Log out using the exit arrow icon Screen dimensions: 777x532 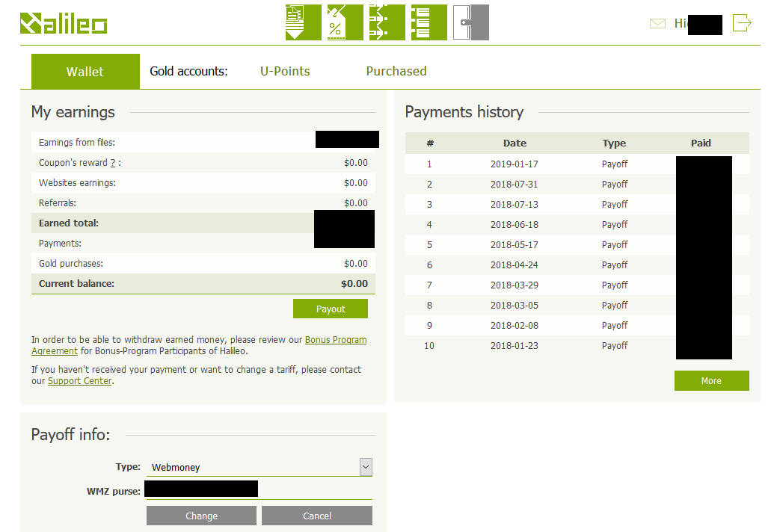pyautogui.click(x=741, y=23)
